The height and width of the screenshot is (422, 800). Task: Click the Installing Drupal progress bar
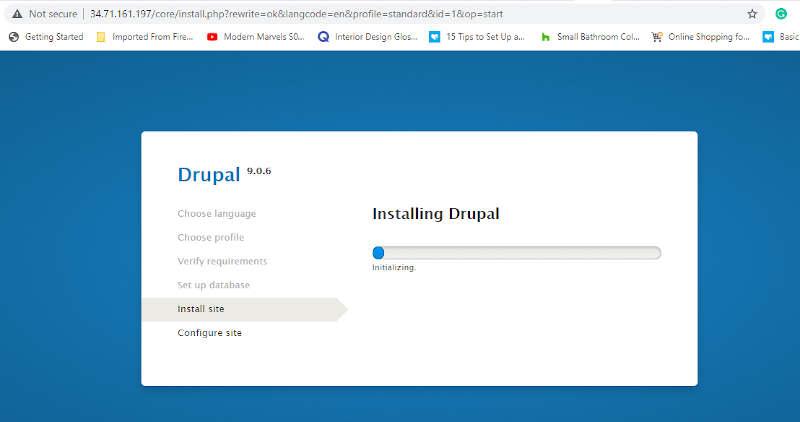tap(517, 253)
